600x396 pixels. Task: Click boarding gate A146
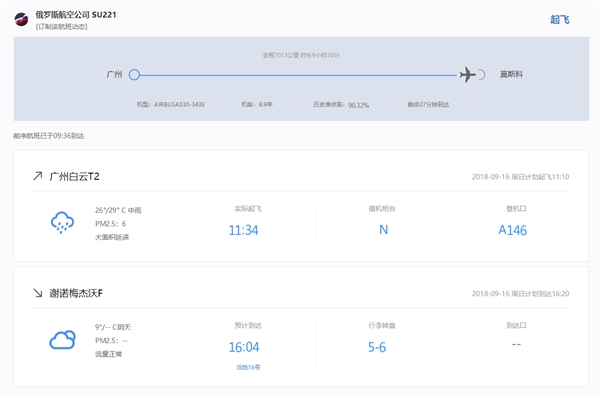click(512, 230)
